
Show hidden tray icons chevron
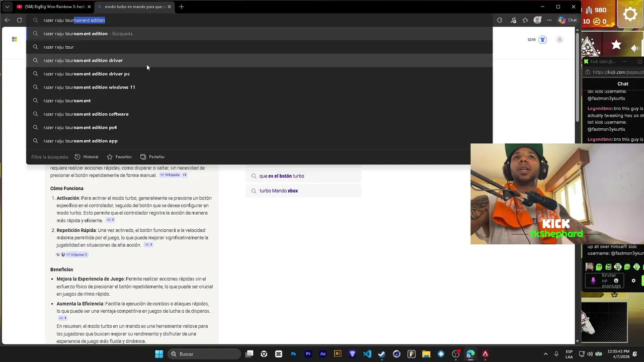coord(546,354)
